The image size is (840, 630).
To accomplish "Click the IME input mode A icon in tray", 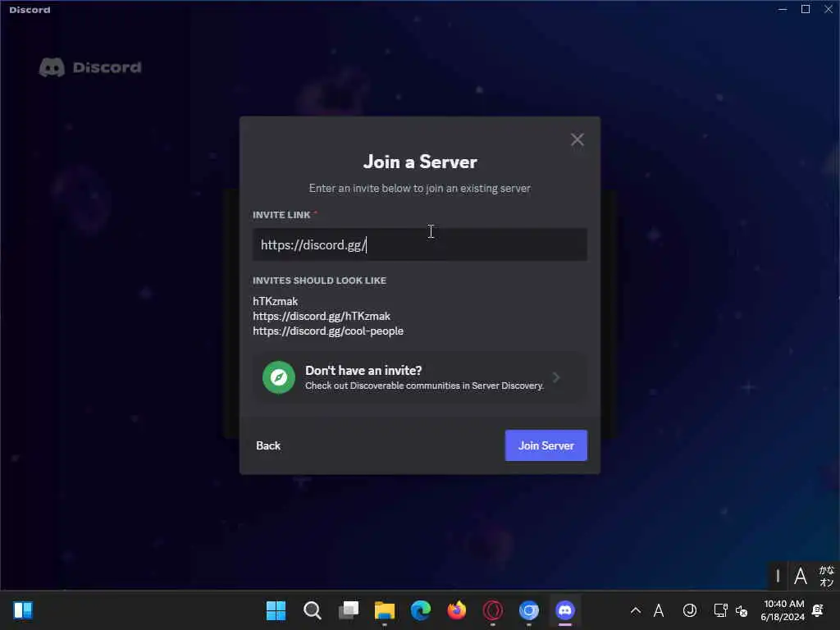I will 659,610.
